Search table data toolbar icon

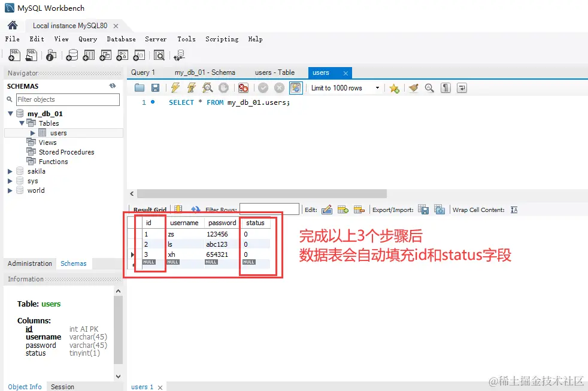pos(159,56)
